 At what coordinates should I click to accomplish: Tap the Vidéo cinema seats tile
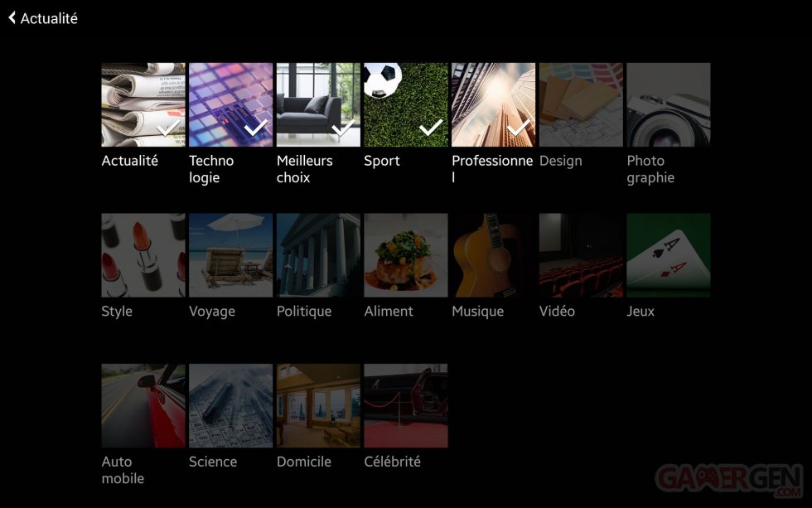tap(581, 255)
